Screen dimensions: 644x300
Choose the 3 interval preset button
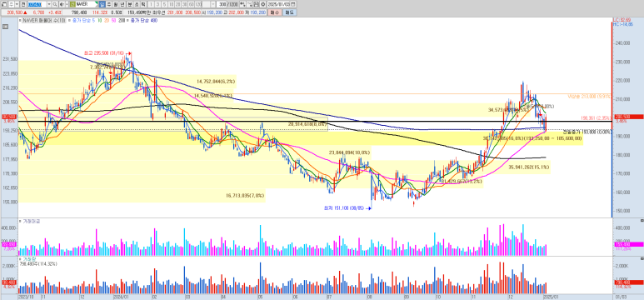(x=157, y=3)
